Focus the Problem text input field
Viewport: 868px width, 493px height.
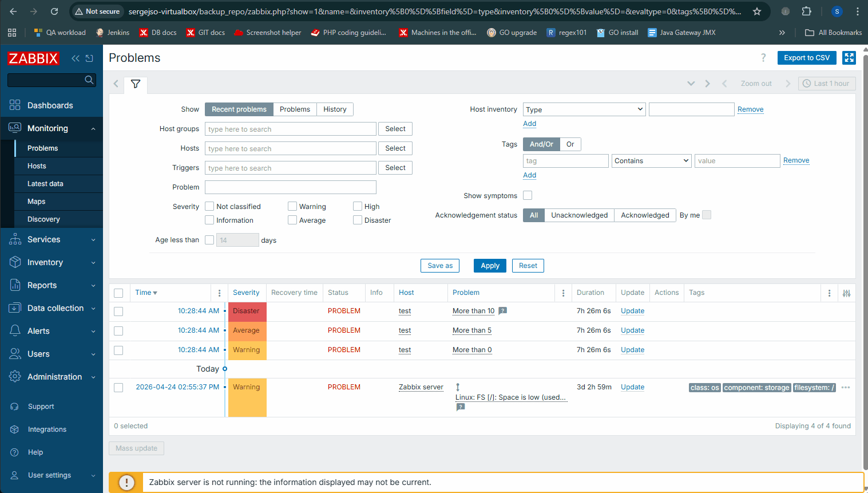tap(291, 187)
